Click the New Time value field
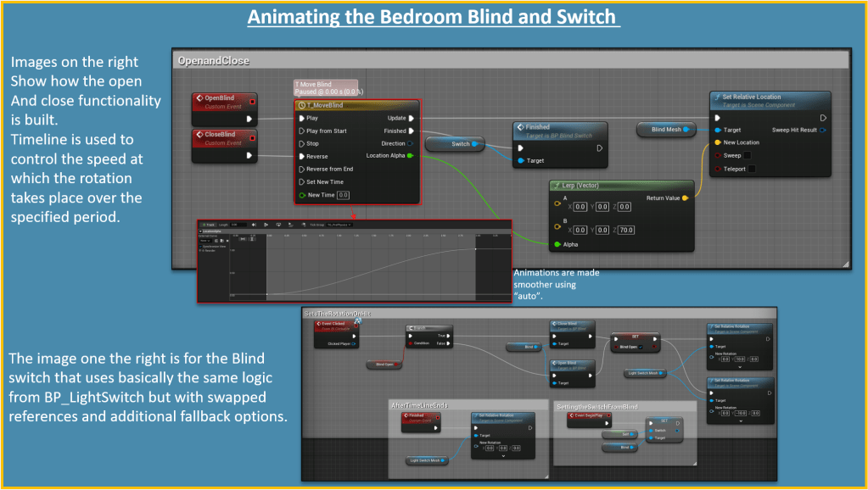The width and height of the screenshot is (868, 490). coord(343,195)
